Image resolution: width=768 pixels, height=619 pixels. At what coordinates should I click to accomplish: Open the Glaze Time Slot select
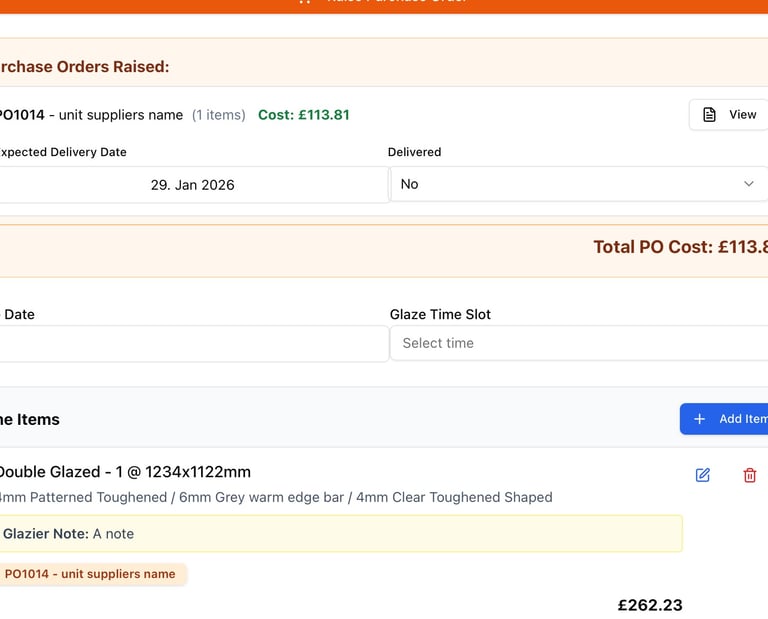(x=578, y=343)
